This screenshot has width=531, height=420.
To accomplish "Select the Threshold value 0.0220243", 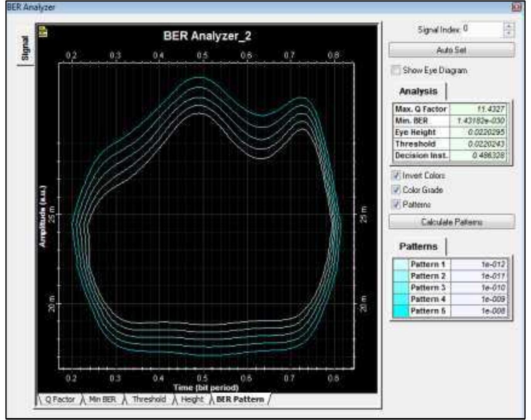I will [x=478, y=144].
